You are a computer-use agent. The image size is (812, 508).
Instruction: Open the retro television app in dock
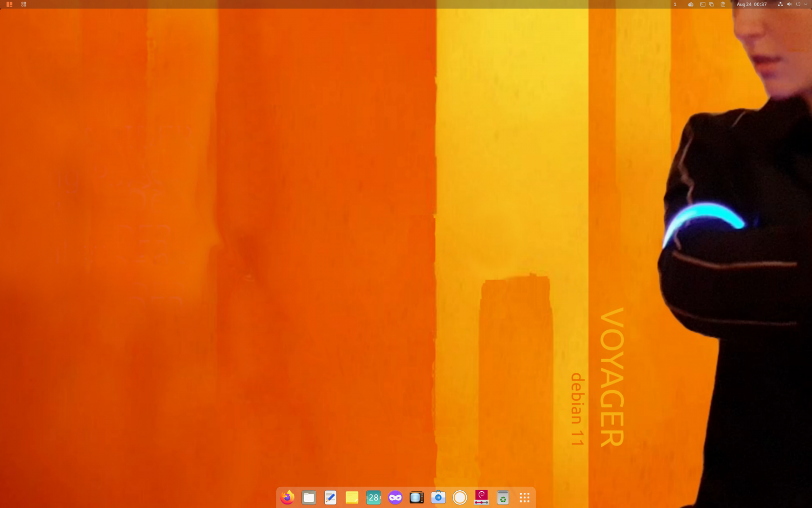coord(417,497)
